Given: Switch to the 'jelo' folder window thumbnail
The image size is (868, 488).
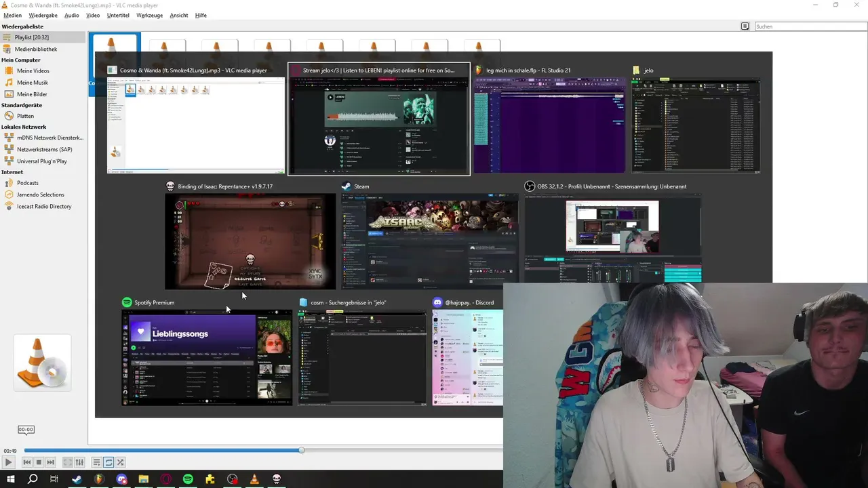Looking at the screenshot, I should pyautogui.click(x=696, y=119).
